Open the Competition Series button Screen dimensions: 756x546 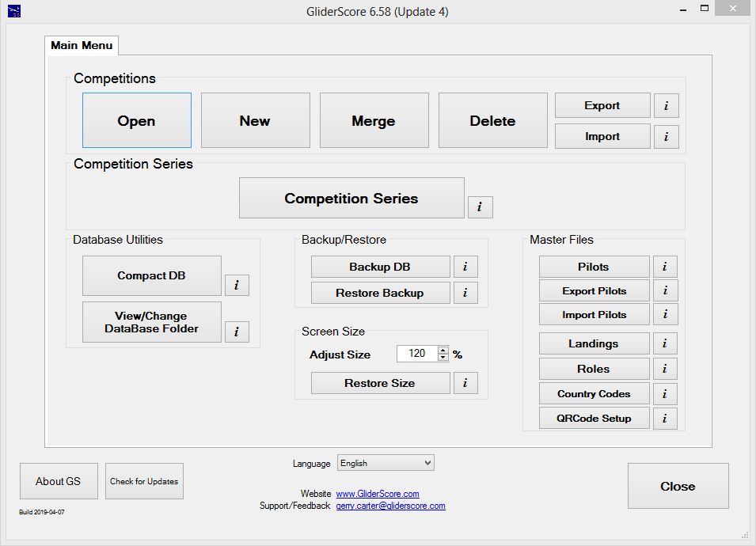[x=352, y=198]
